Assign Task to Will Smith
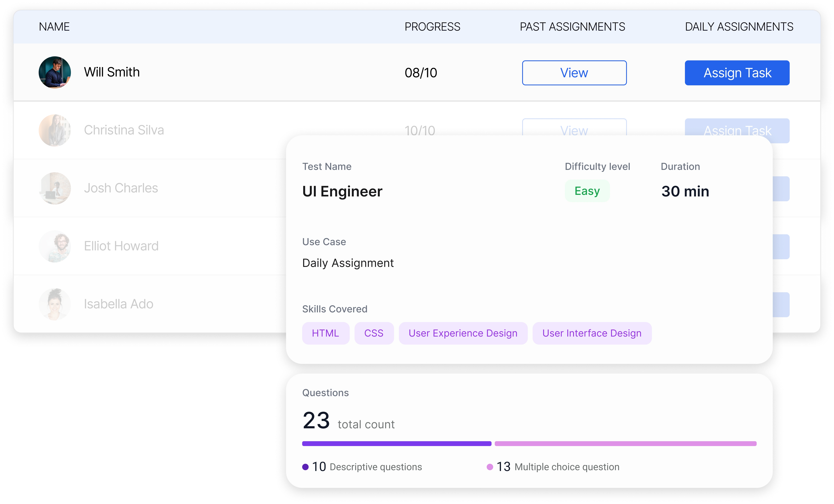Screen dimensions: 834x504 pos(737,73)
